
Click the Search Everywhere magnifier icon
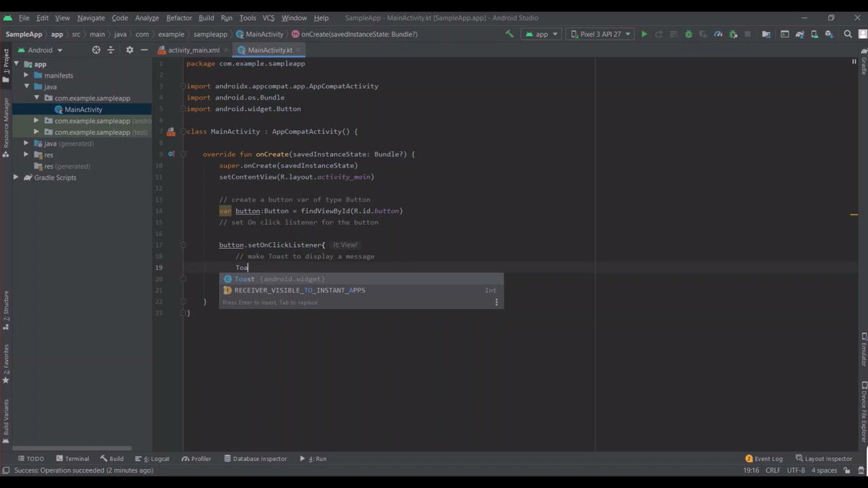[848, 34]
